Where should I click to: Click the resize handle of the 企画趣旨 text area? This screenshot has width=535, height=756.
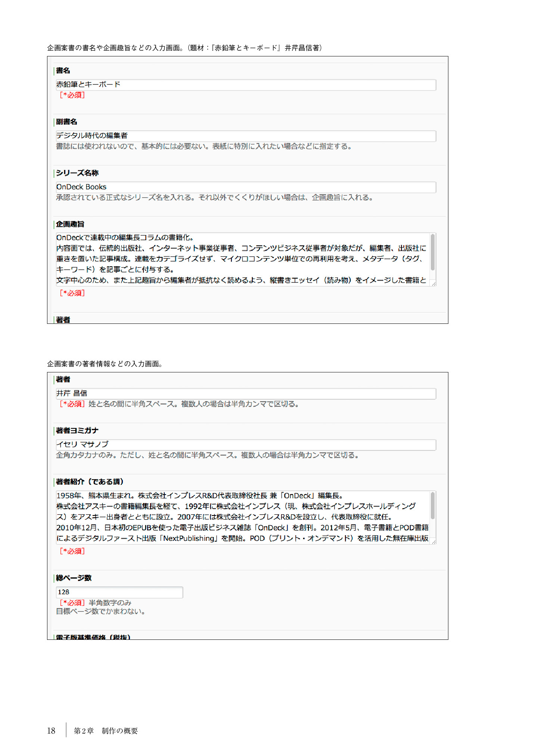click(433, 283)
